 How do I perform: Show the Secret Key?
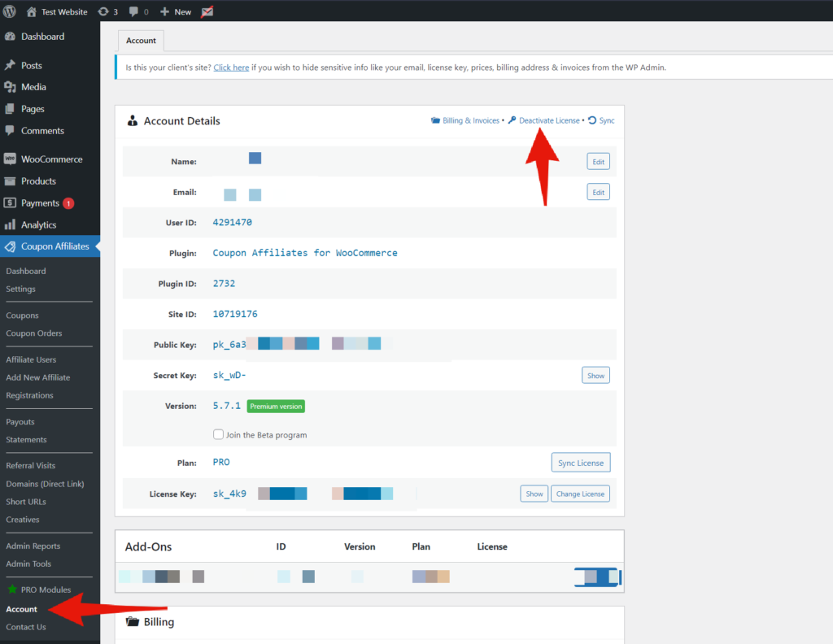pos(595,376)
